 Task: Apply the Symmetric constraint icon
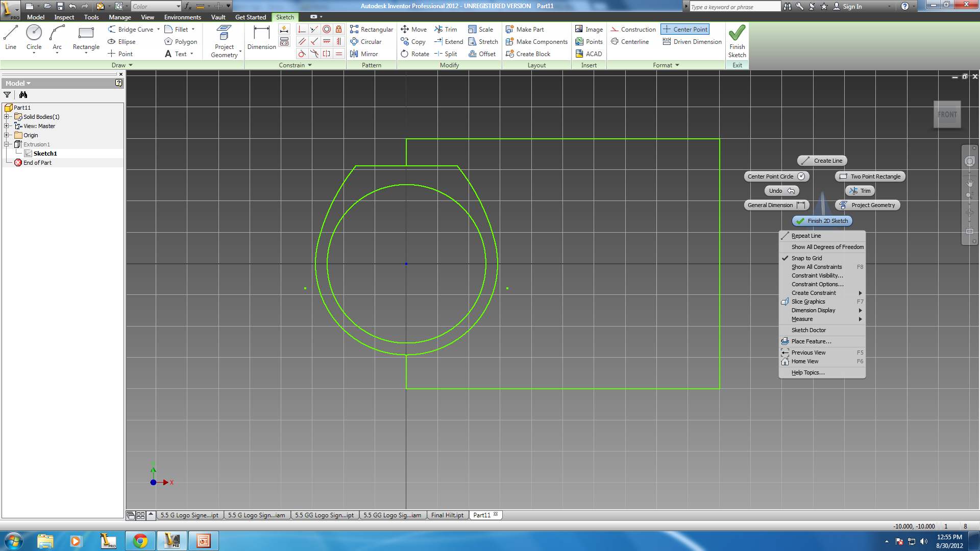[326, 54]
